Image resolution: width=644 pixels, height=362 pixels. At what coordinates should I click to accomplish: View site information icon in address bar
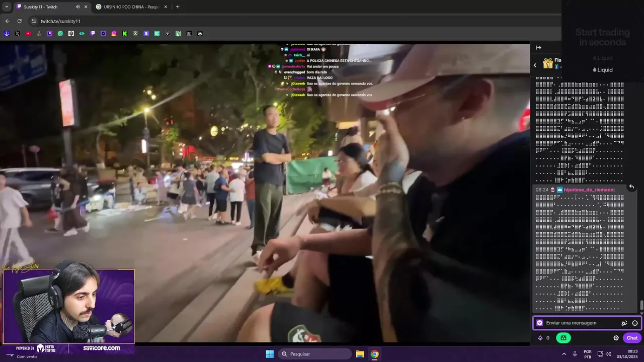pyautogui.click(x=34, y=21)
